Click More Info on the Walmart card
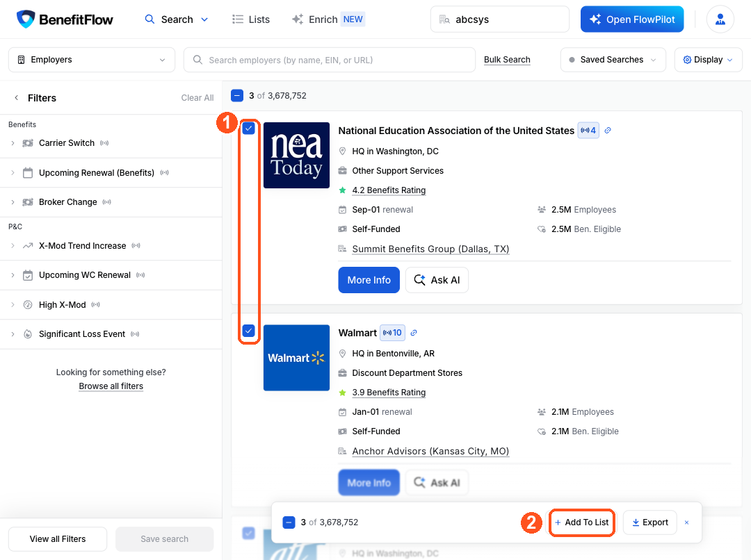Image resolution: width=751 pixels, height=560 pixels. (369, 482)
